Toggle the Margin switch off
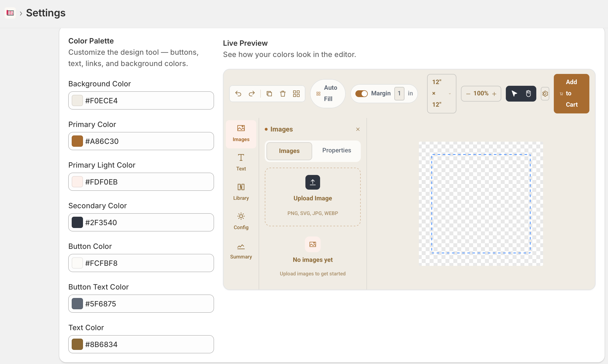Viewport: 608px width, 364px height. click(x=361, y=94)
